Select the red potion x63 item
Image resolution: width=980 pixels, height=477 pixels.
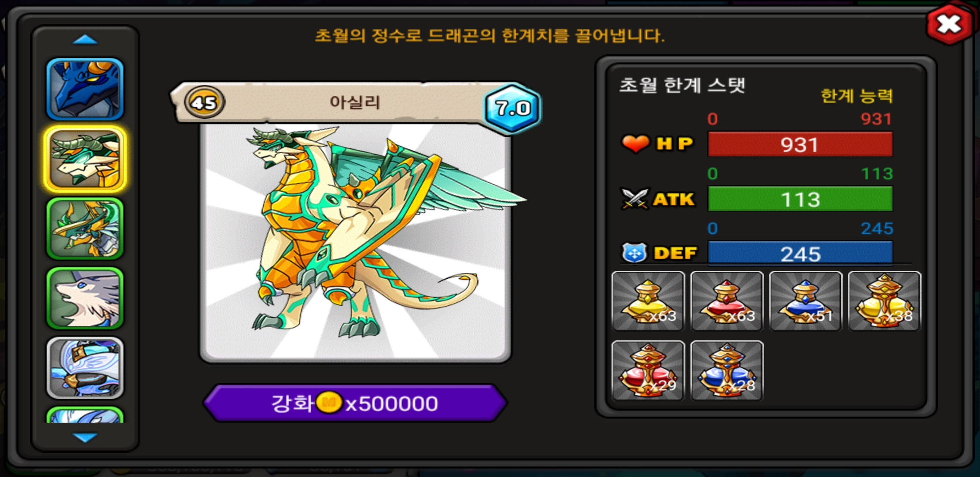[727, 301]
